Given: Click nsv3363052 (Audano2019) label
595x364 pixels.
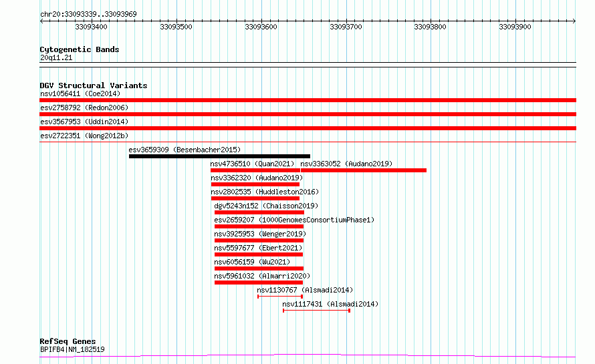Looking at the screenshot, I should tap(346, 164).
